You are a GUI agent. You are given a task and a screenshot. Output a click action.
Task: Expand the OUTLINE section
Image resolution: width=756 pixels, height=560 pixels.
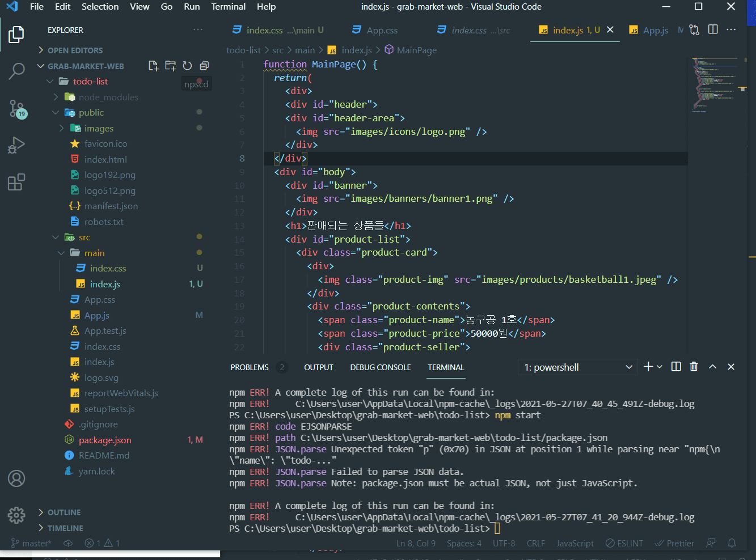[x=64, y=512]
